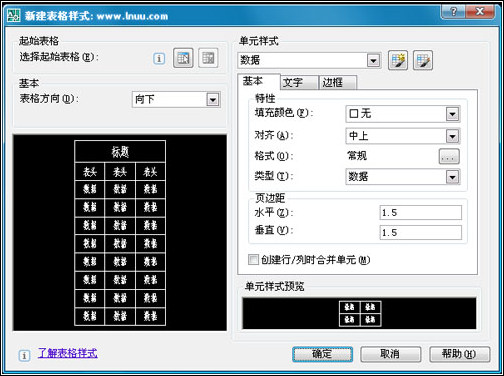Switch to the 文字 tab
Image resolution: width=504 pixels, height=376 pixels.
click(x=298, y=82)
